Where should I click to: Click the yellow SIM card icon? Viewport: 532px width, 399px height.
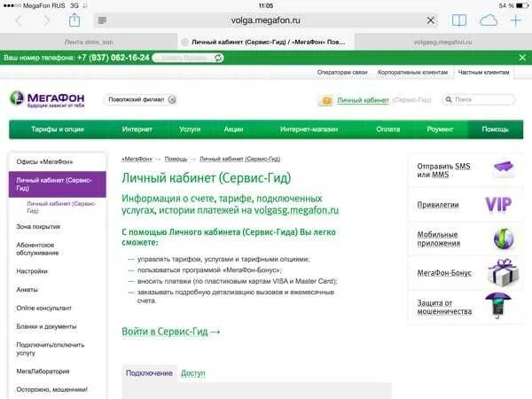pos(326,100)
